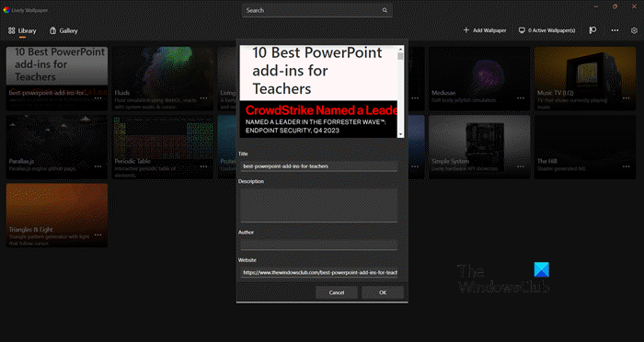Image resolution: width=644 pixels, height=342 pixels.
Task: Select the Simple System wallpaper thumbnail
Action: tap(479, 147)
